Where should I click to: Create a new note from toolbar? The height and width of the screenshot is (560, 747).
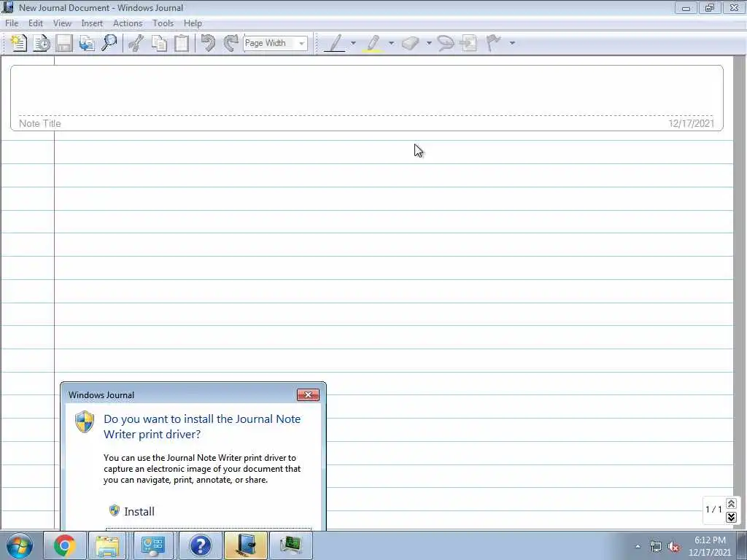click(18, 43)
